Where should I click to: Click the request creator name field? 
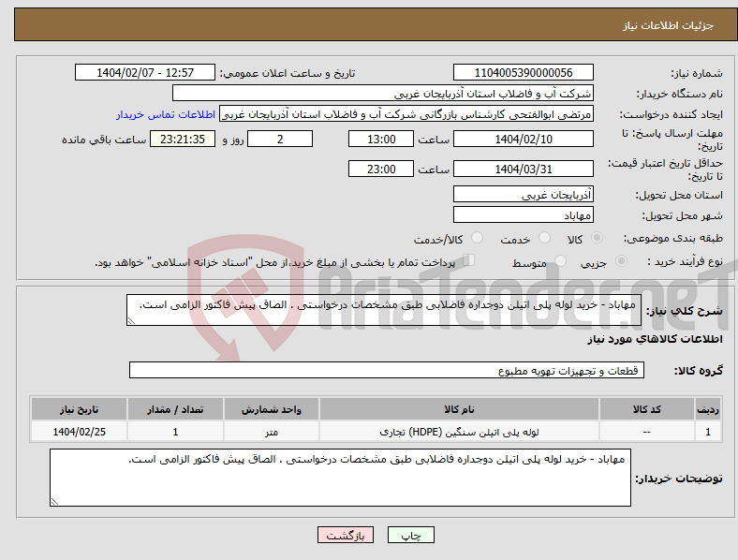(x=406, y=114)
